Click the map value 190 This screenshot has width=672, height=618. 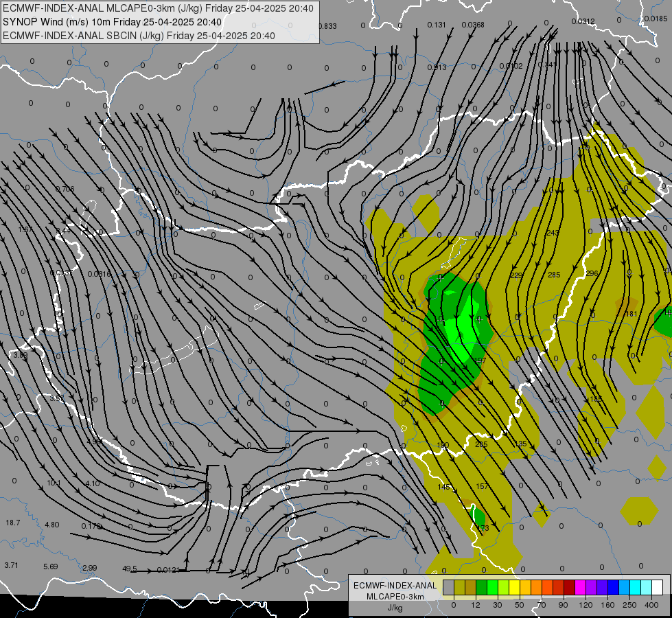[443, 446]
